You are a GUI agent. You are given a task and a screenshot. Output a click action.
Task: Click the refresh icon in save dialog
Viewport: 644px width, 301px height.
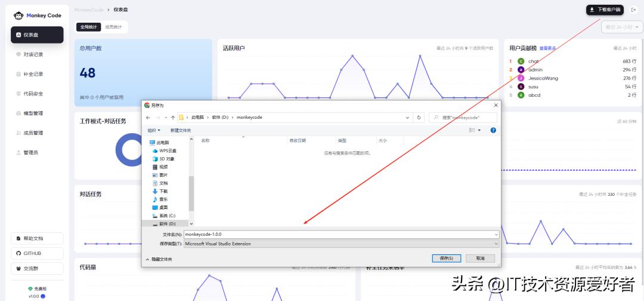pyautogui.click(x=419, y=118)
